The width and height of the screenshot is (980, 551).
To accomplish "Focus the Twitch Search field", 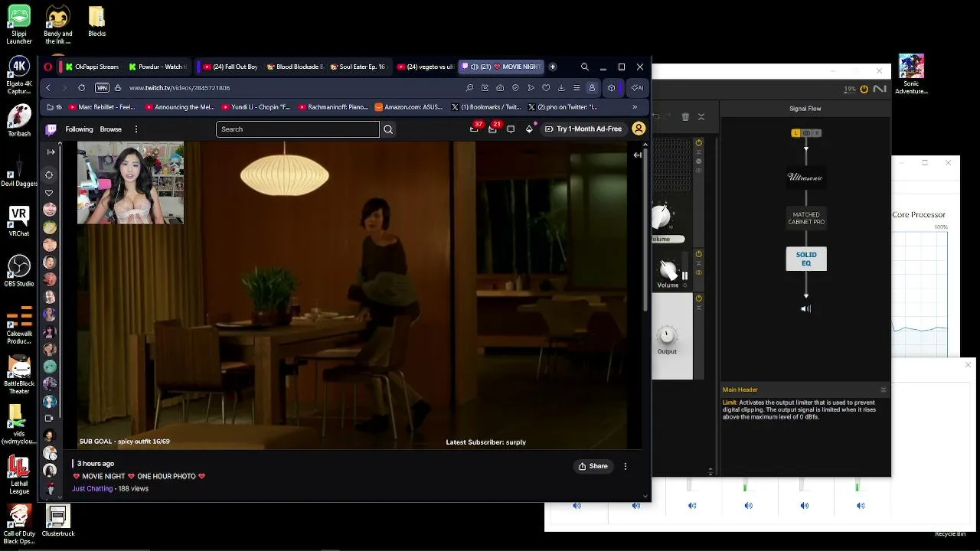I will pos(298,129).
